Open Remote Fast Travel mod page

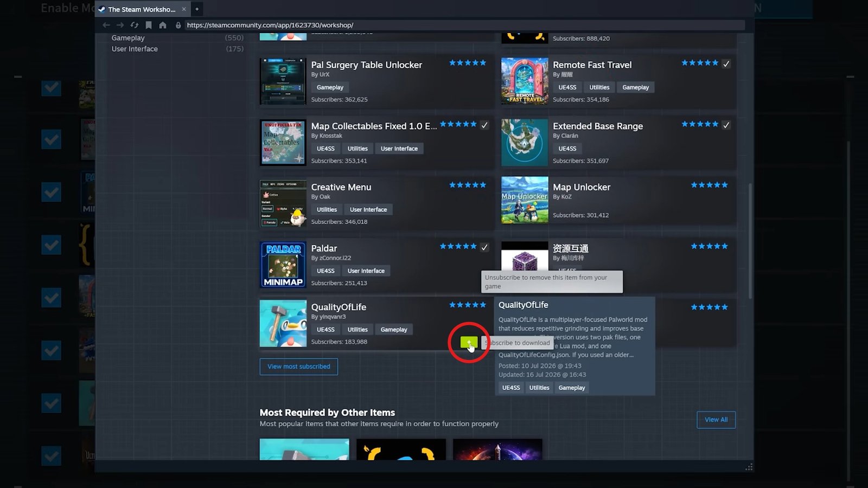[x=592, y=65]
